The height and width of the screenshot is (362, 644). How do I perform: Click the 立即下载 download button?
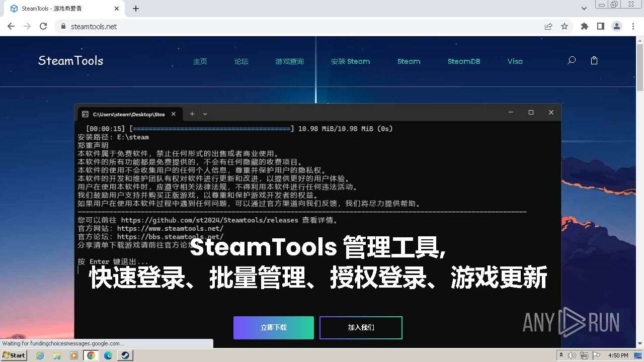pos(274,328)
